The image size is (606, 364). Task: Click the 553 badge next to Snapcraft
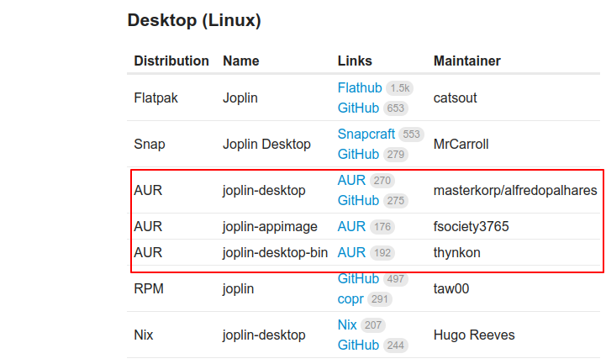point(411,135)
